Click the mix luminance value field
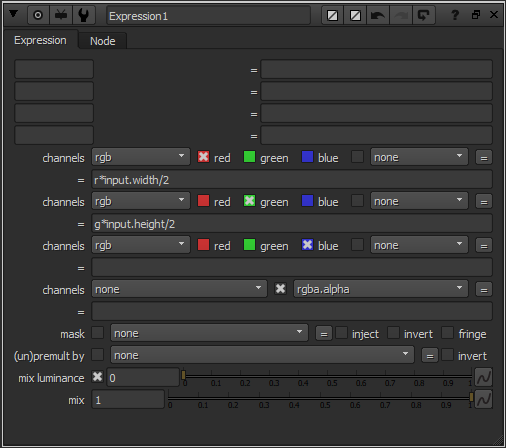506x448 pixels. (x=143, y=377)
